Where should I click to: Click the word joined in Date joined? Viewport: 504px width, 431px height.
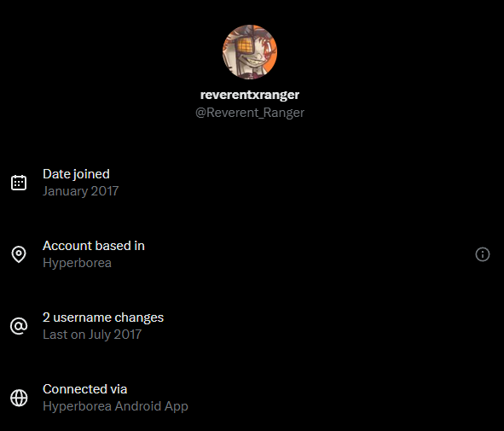point(91,175)
